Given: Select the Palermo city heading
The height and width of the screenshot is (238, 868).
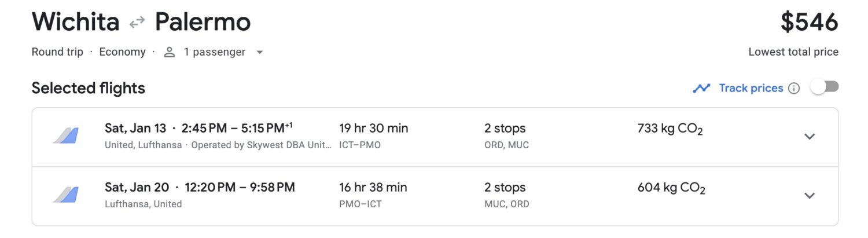Looking at the screenshot, I should (203, 23).
